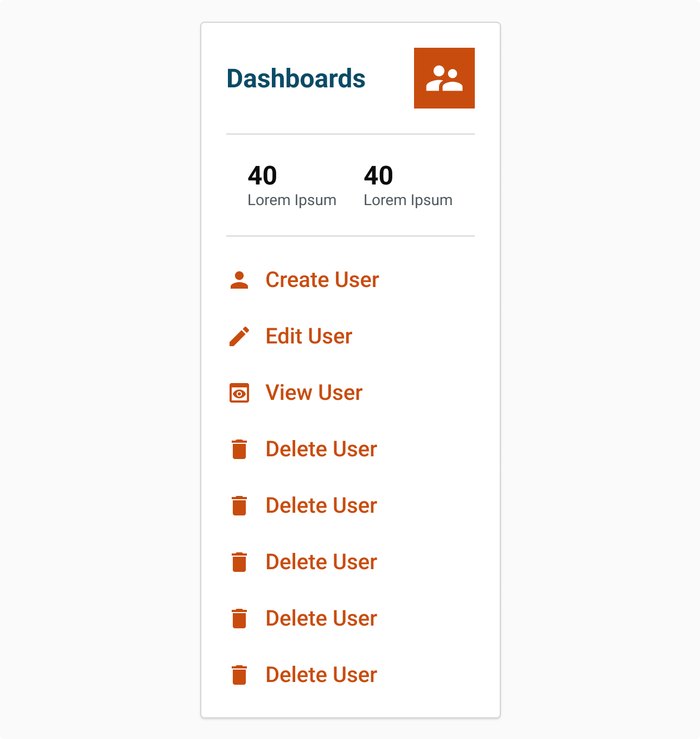Click the left 40 Lorem Ipsum stat

click(x=291, y=186)
